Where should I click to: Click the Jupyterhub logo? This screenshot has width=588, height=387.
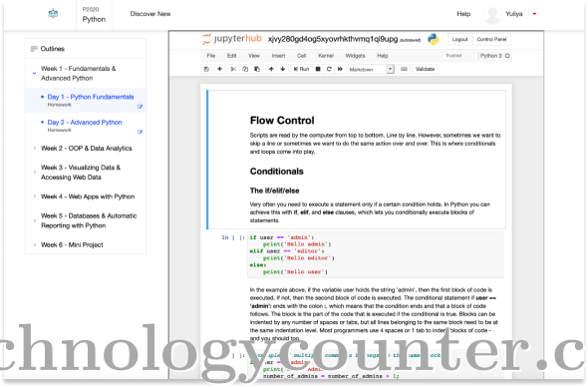232,39
